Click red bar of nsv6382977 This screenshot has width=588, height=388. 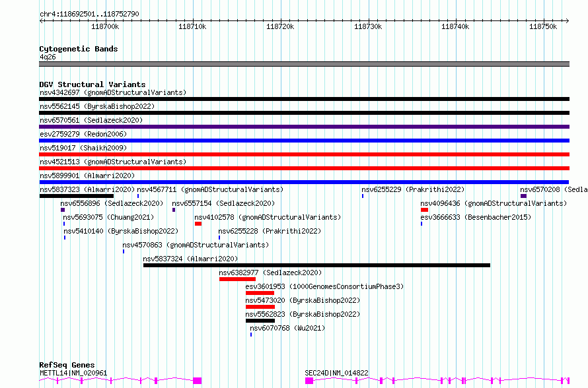(x=237, y=279)
